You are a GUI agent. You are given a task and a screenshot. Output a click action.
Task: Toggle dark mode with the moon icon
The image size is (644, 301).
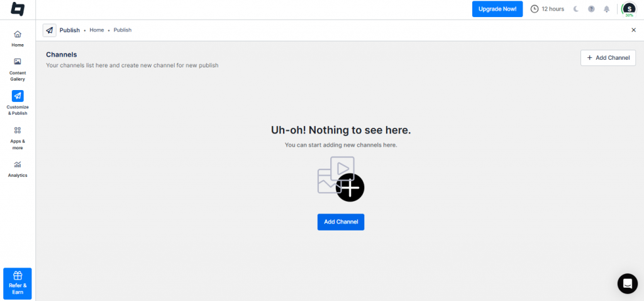click(575, 9)
